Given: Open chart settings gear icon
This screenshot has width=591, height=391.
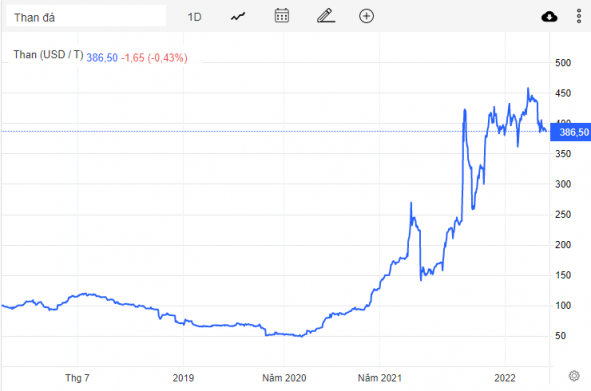Looking at the screenshot, I should (x=574, y=376).
